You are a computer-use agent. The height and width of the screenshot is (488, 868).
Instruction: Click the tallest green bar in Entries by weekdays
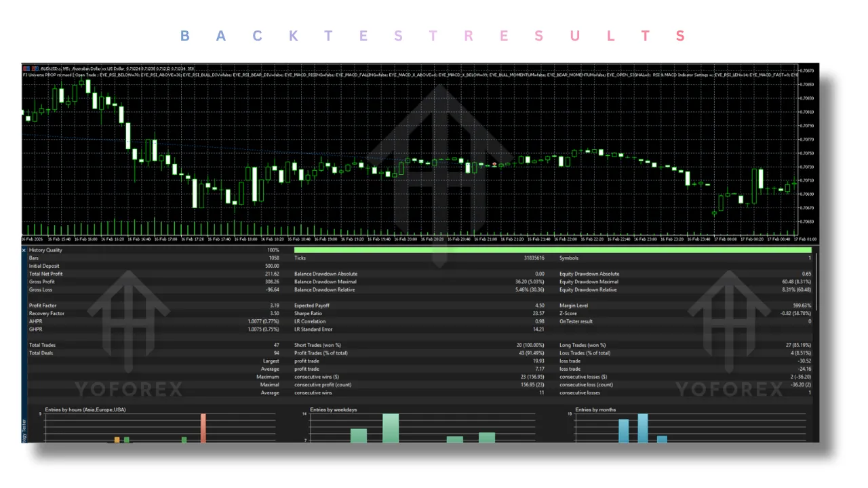(391, 428)
